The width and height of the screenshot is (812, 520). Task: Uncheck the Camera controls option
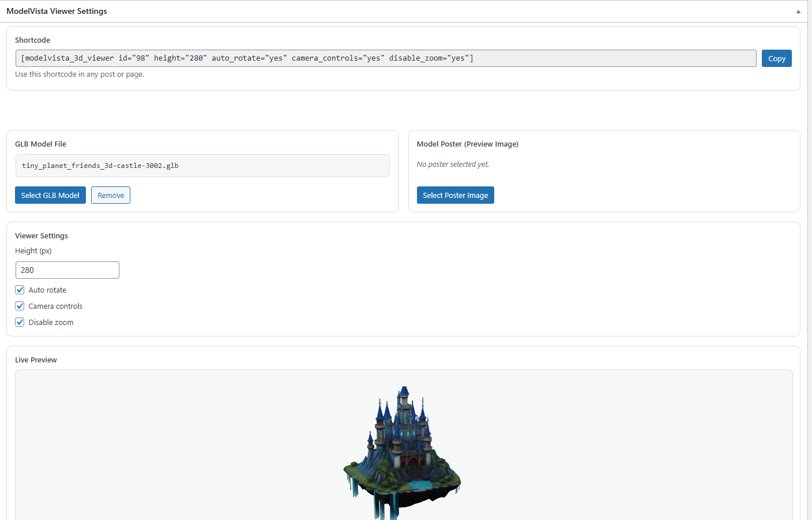(x=20, y=306)
